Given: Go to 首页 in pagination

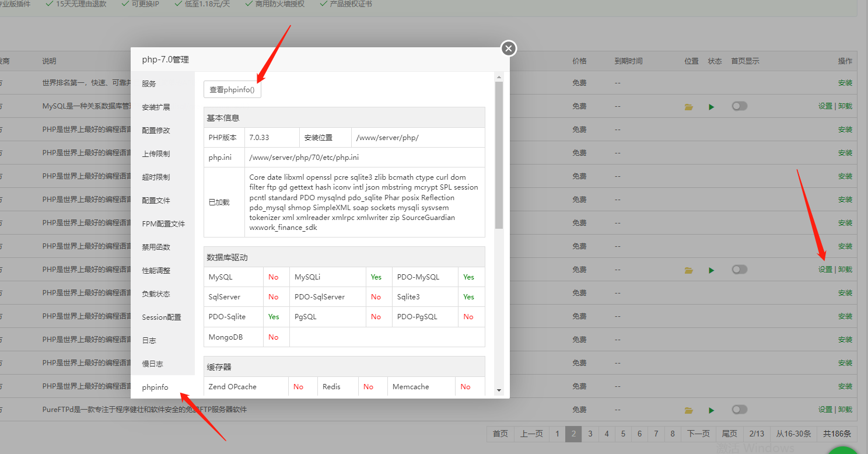Looking at the screenshot, I should pos(500,434).
